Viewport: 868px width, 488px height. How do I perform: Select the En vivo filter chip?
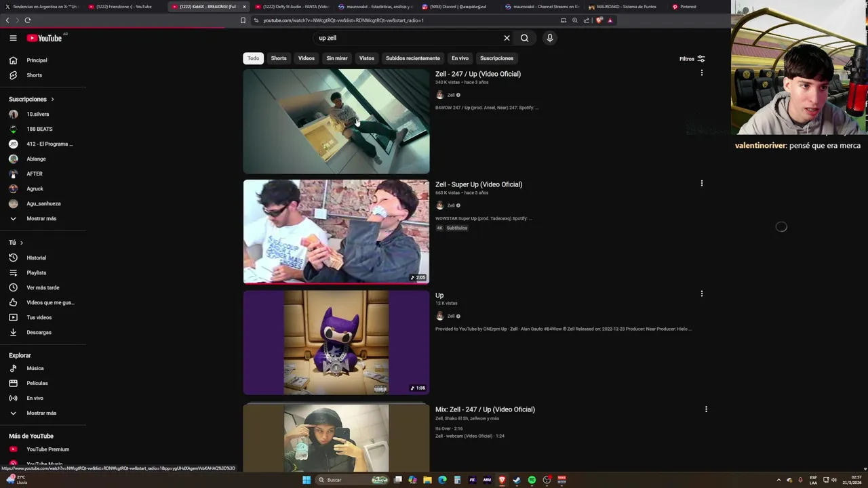click(460, 58)
